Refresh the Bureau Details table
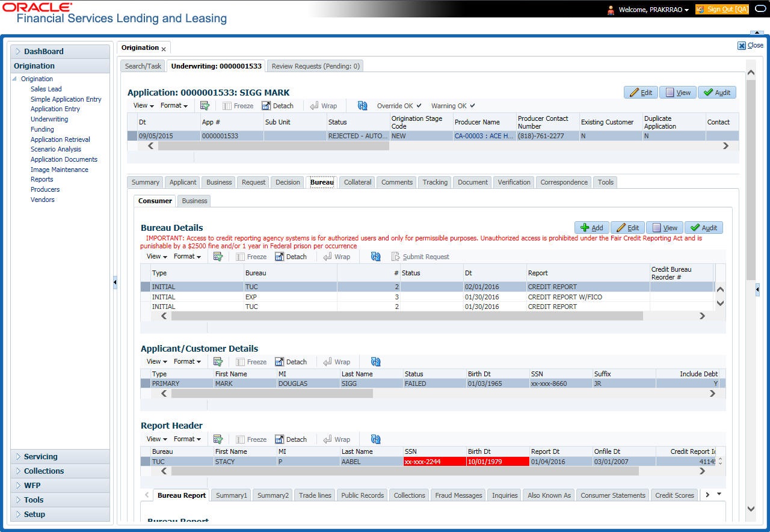The image size is (770, 532). [375, 257]
